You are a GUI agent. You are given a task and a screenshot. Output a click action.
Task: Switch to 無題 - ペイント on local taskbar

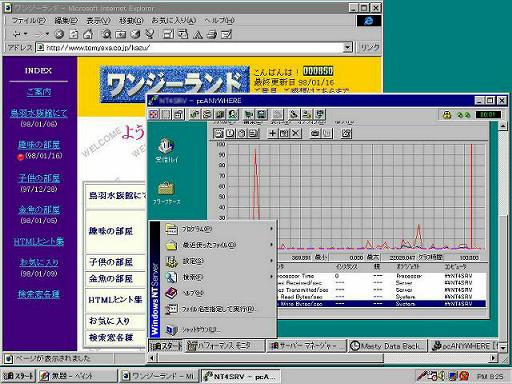77,376
